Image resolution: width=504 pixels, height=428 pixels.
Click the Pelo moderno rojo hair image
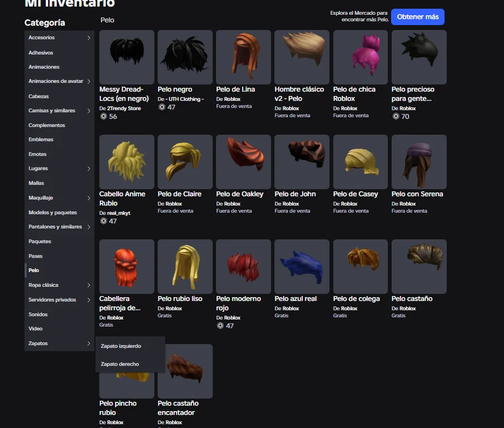(x=243, y=267)
